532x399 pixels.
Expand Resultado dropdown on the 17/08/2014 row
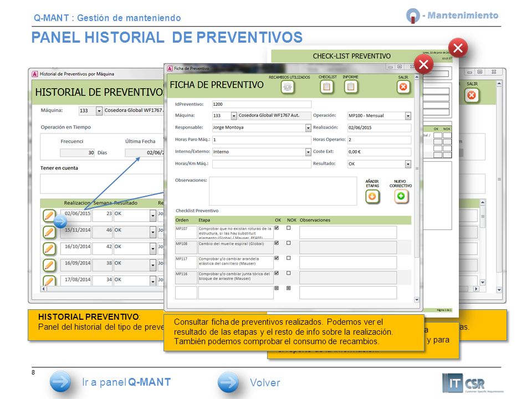click(x=153, y=280)
